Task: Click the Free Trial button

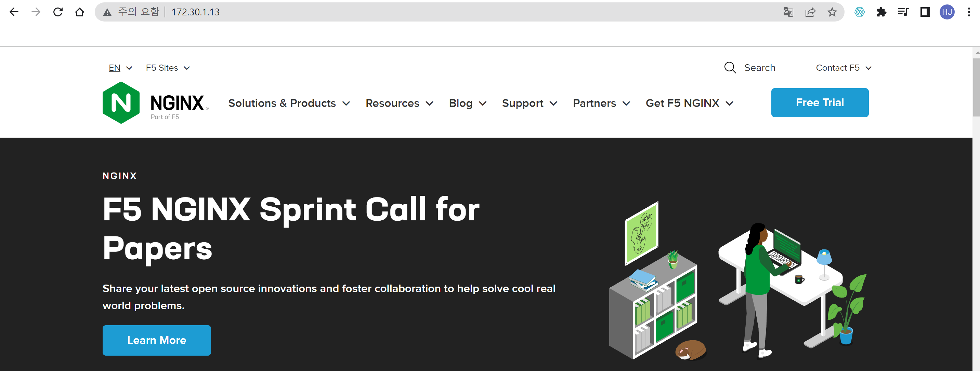Action: click(820, 102)
